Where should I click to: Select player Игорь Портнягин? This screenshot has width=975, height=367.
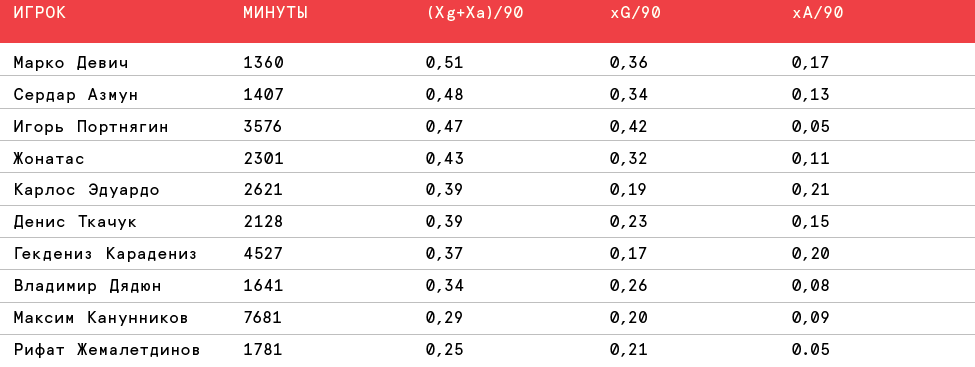pos(91,127)
